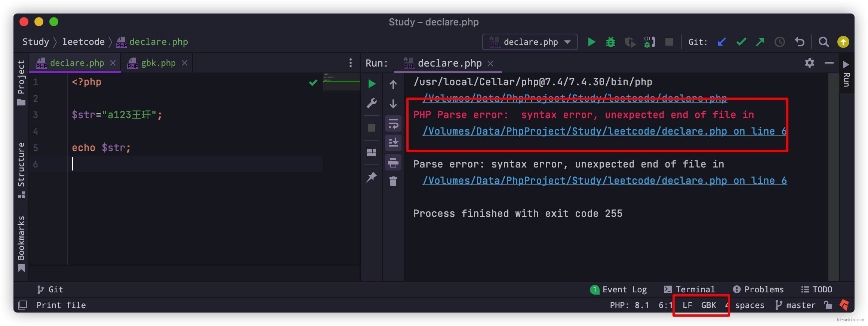Run with coverage shield icon
This screenshot has width=868, height=326.
630,42
